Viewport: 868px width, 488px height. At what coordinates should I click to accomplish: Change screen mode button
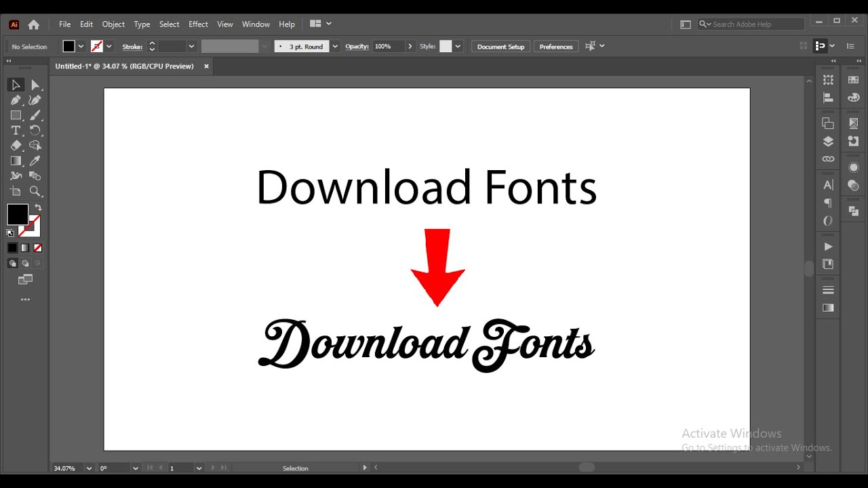pos(25,279)
